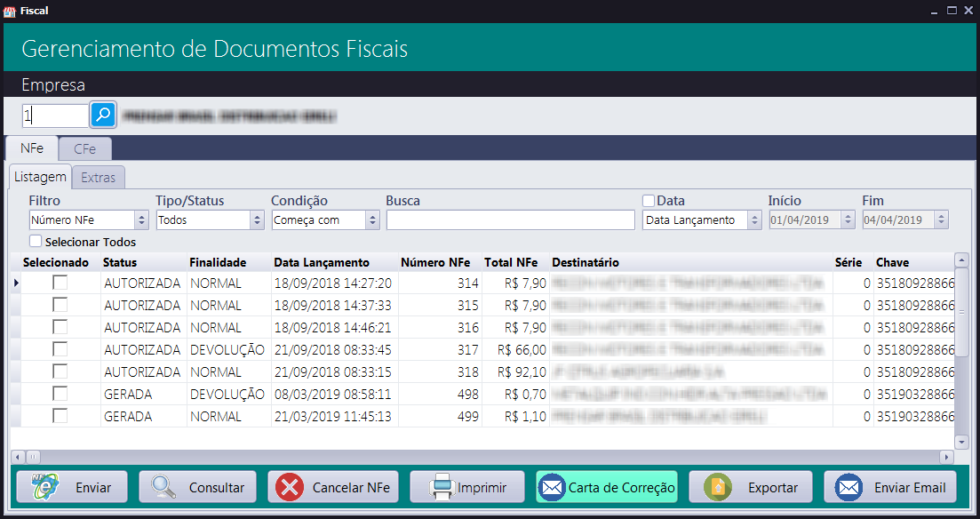Open the Extras tab
This screenshot has height=519, width=980.
[x=98, y=177]
